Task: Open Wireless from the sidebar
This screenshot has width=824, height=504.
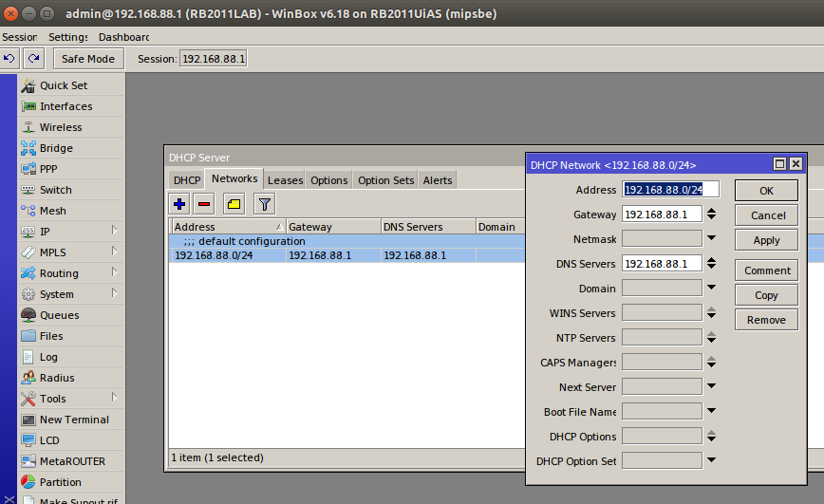Action: click(x=61, y=127)
